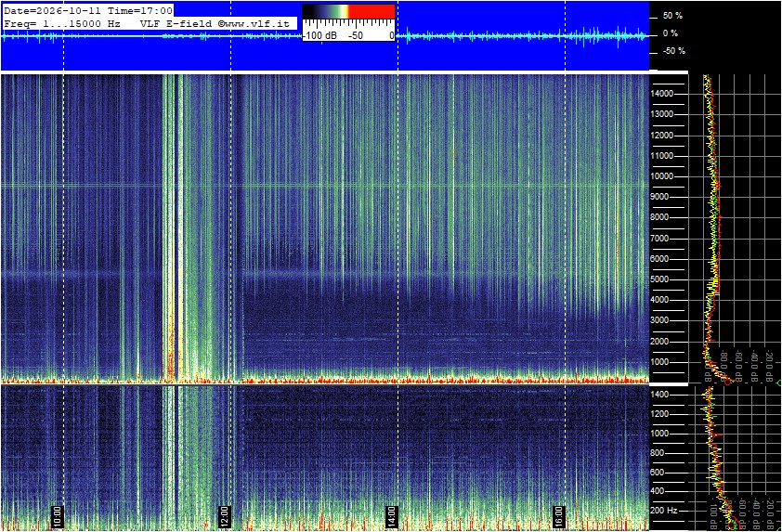Click the 400 label on the low-frequency axis
782x532 pixels.
click(658, 491)
